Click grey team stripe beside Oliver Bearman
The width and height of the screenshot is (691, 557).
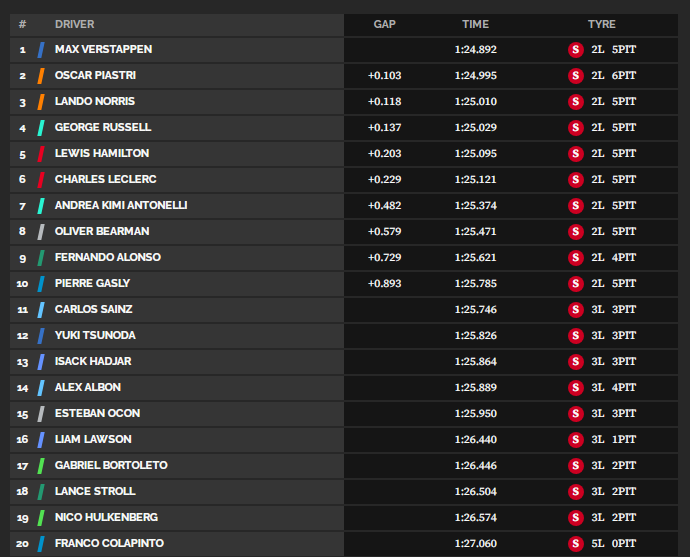[41, 232]
